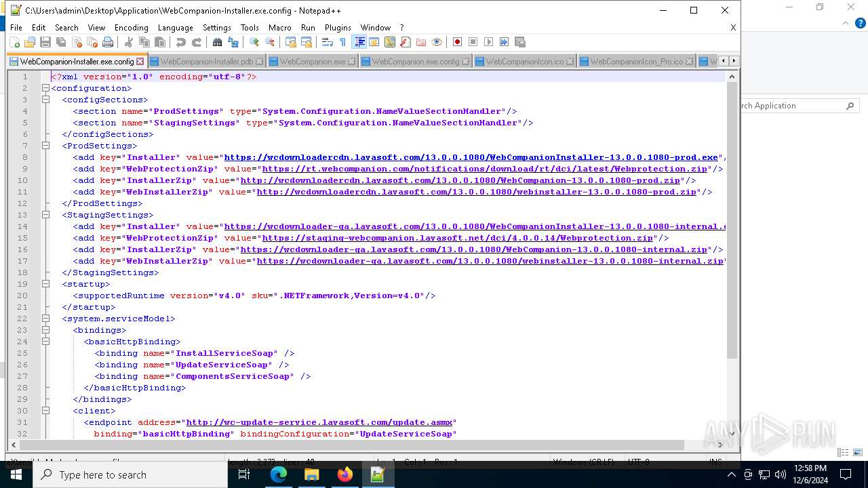
Task: Click the Search Application field behind
Action: 800,106
